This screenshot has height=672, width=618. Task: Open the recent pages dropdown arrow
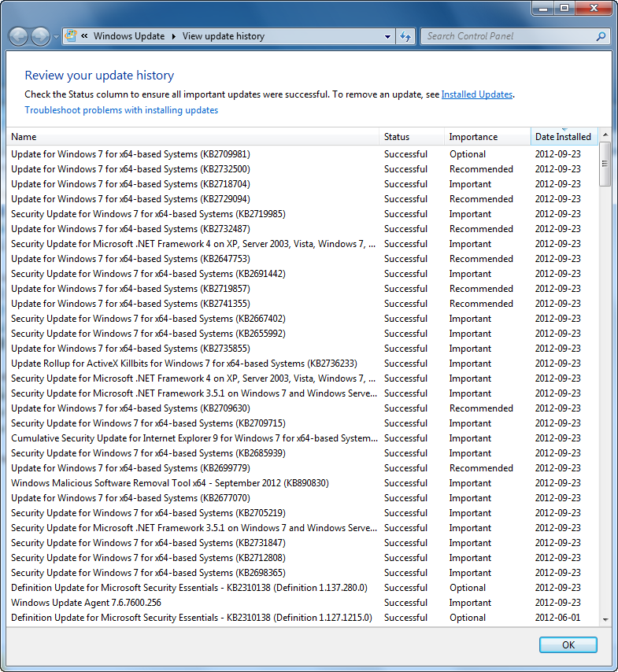click(56, 37)
